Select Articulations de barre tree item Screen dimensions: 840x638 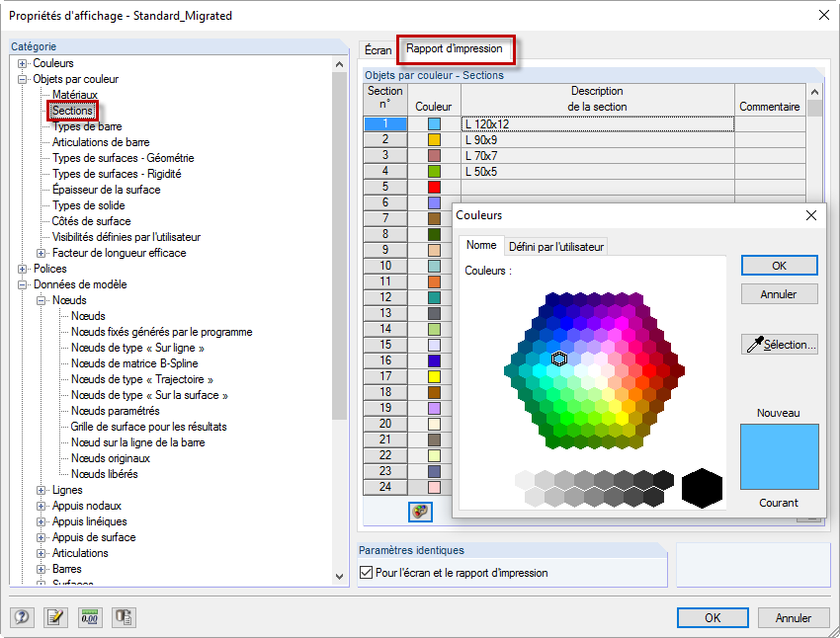(x=101, y=142)
